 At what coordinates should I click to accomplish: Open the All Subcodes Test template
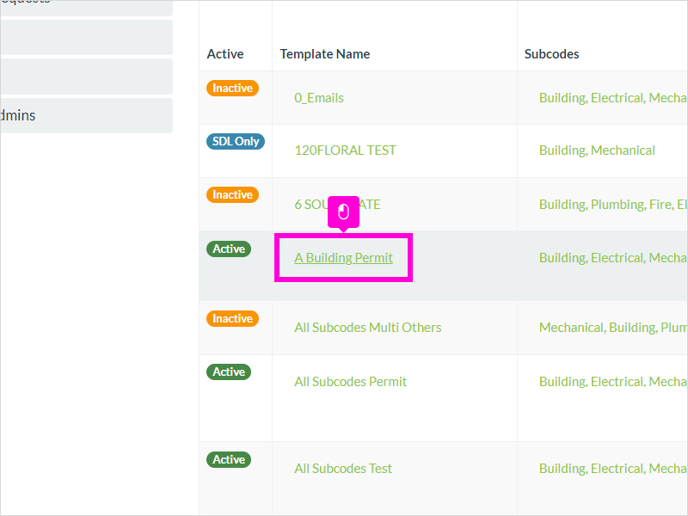[343, 468]
